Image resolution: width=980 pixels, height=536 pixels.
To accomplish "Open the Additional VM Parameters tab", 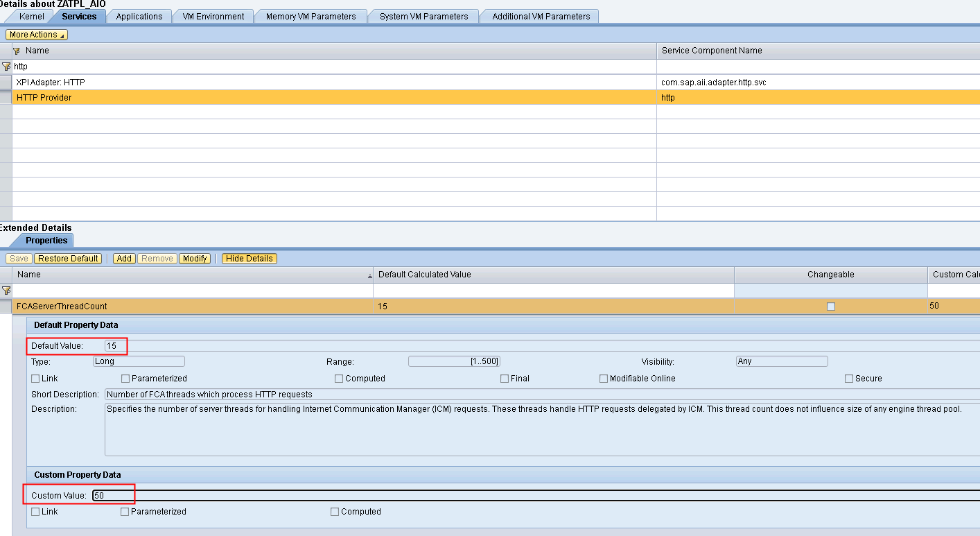I will point(541,16).
